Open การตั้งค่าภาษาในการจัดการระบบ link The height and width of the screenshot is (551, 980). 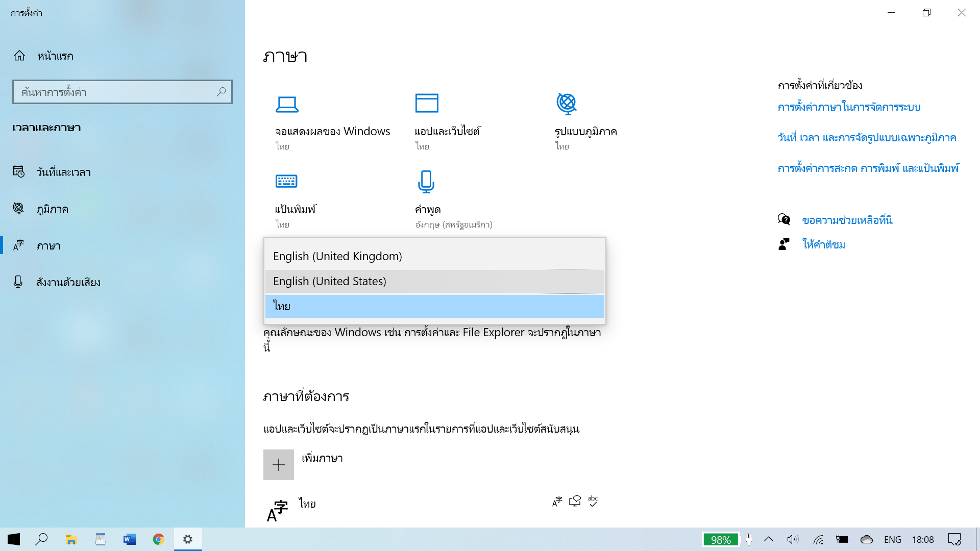(849, 107)
